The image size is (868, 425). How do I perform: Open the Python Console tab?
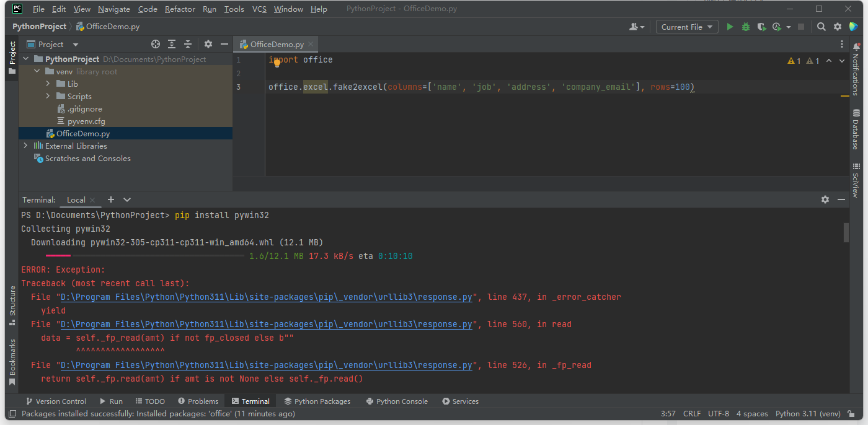pos(397,401)
